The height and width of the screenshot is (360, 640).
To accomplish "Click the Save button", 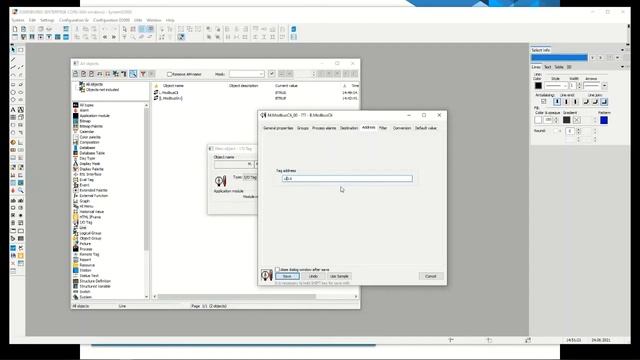I will coord(287,276).
